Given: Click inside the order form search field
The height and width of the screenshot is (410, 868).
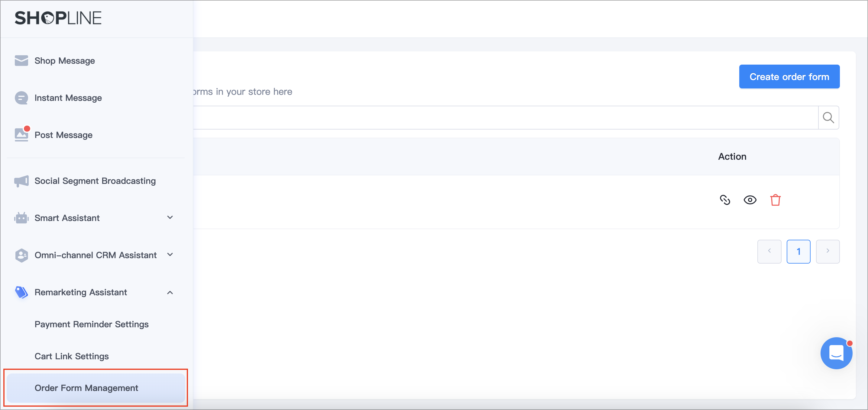Looking at the screenshot, I should point(505,117).
